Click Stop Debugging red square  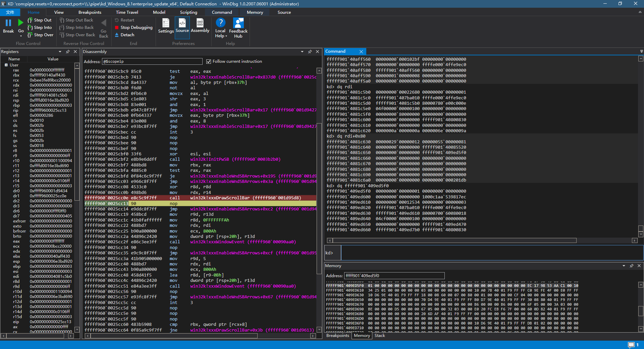pos(117,28)
